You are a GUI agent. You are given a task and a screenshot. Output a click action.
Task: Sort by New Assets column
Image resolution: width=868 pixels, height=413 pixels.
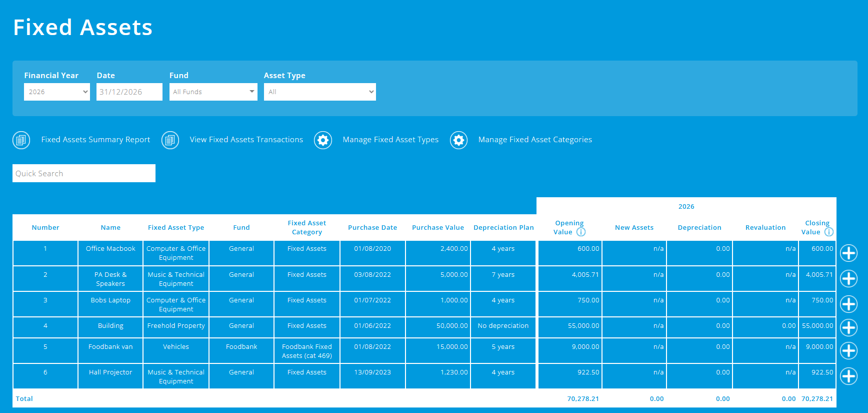[634, 227]
